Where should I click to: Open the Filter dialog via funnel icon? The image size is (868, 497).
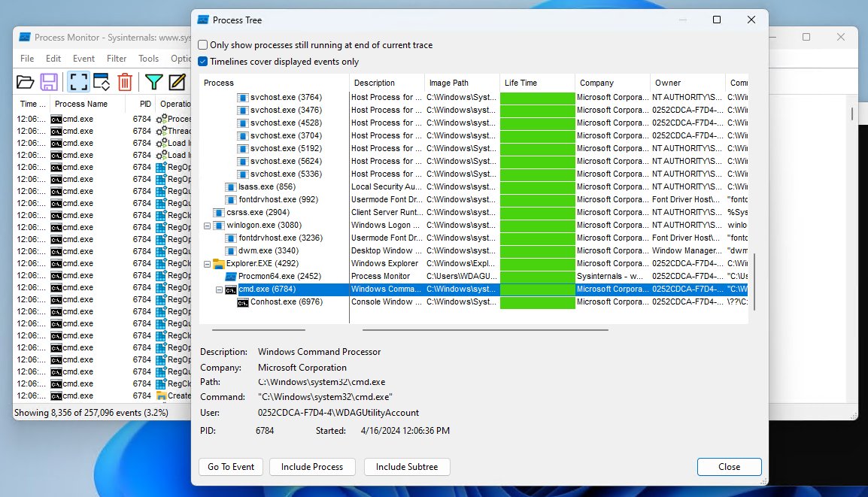153,82
